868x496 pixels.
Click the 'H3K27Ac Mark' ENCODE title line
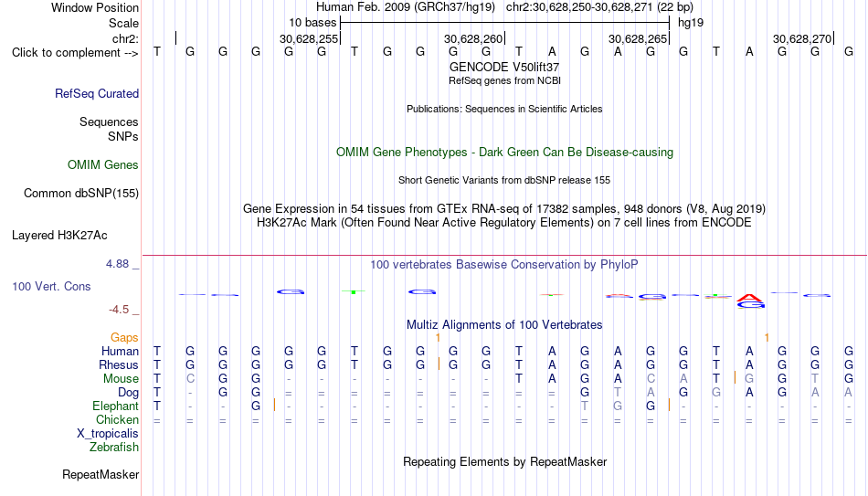504,223
